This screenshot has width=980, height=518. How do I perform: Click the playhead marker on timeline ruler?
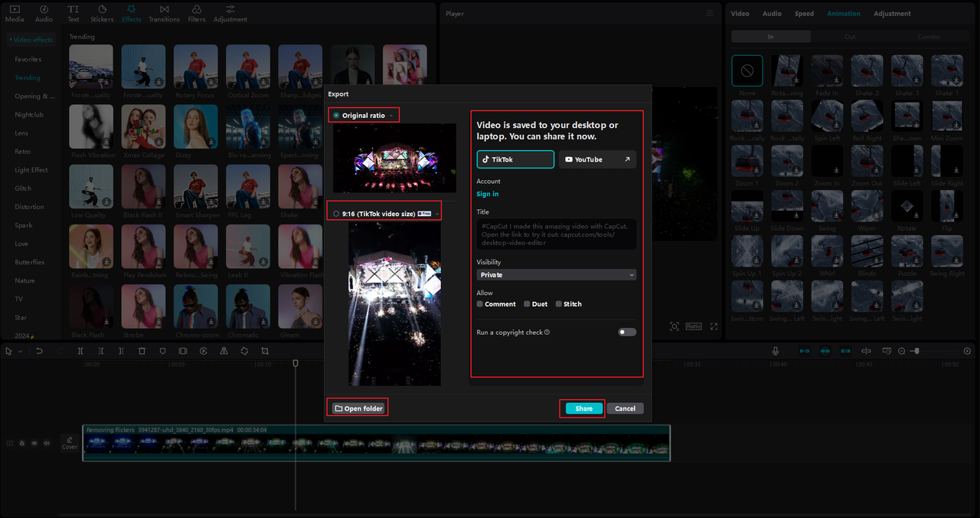click(296, 363)
